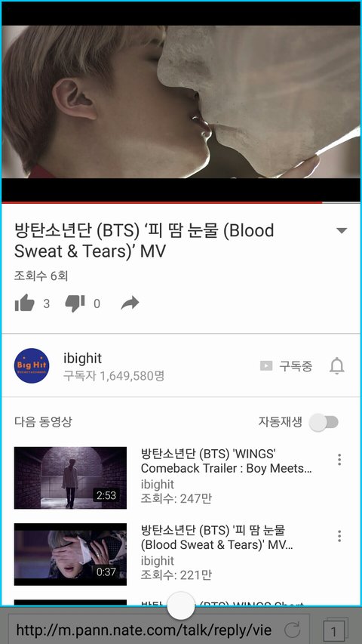Tap the round white floating handle button
The image size is (362, 644).
181,605
